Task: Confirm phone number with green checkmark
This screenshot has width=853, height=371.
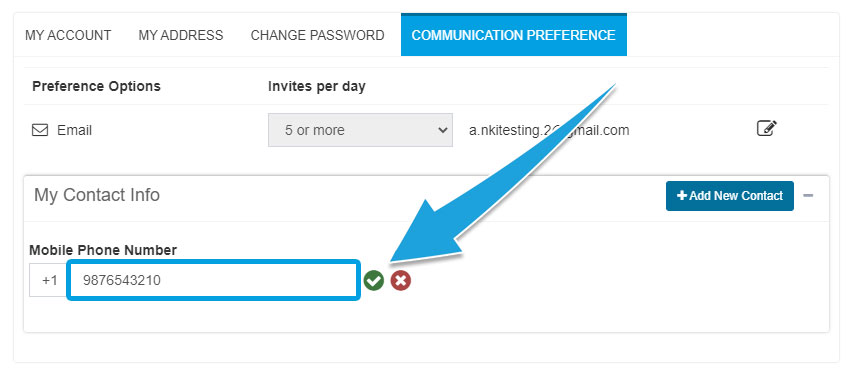Action: coord(374,281)
